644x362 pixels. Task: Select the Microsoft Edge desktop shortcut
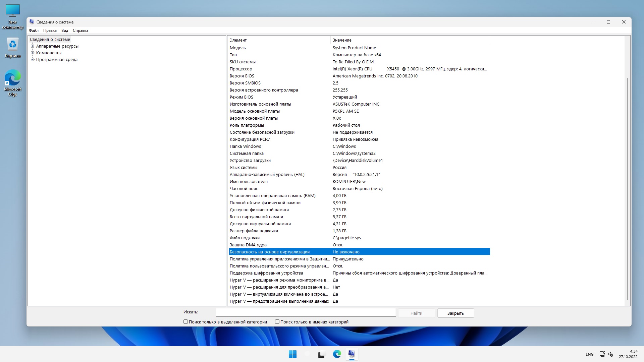point(13,82)
